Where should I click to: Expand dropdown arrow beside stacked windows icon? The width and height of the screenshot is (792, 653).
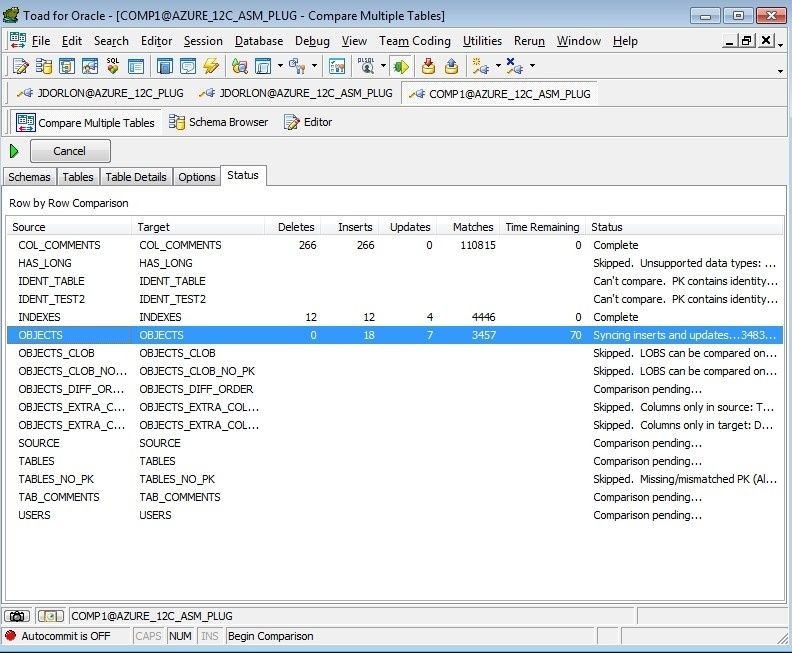click(x=280, y=66)
